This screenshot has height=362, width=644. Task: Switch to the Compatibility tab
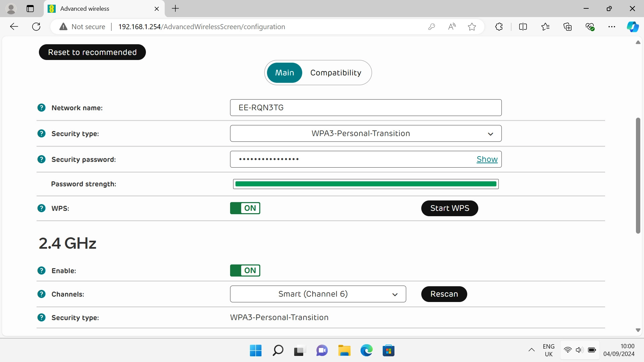point(336,72)
